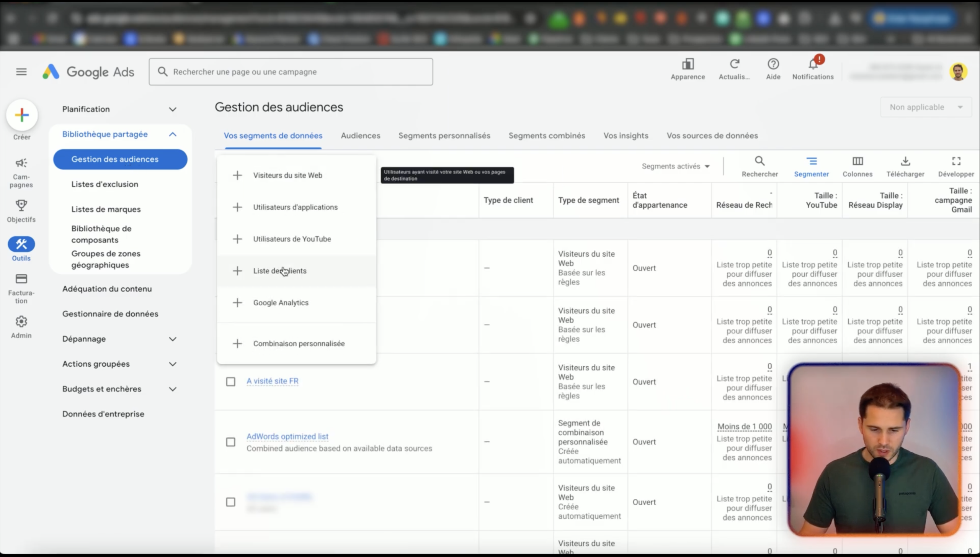Viewport: 980px width, 557px height.
Task: Select Visiteurs du site Web menu entry
Action: click(296, 175)
